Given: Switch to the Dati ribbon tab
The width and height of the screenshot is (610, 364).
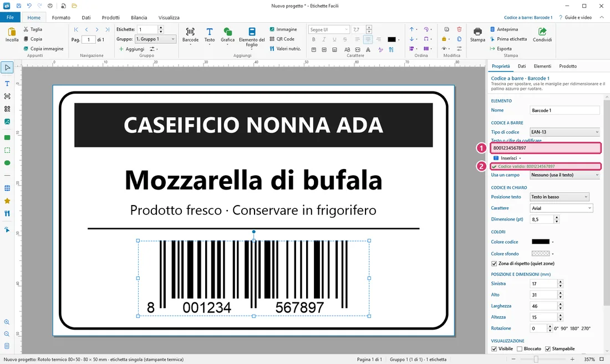Looking at the screenshot, I should click(86, 18).
